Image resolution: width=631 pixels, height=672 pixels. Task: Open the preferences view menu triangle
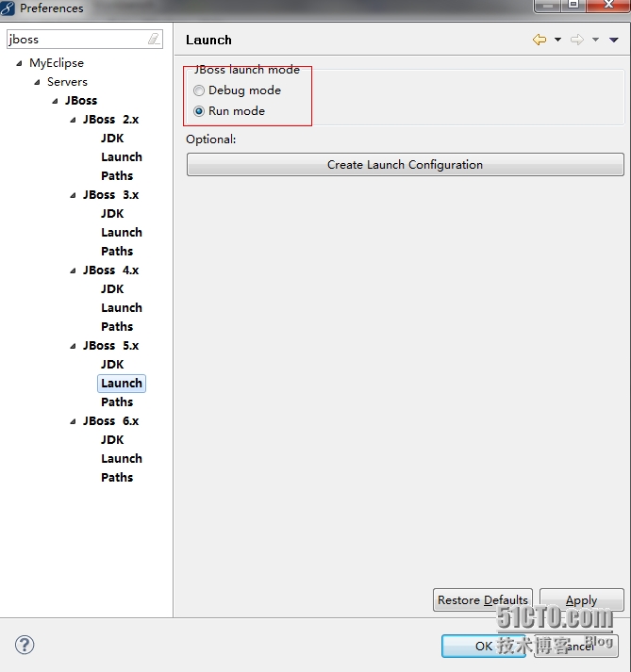pos(614,40)
